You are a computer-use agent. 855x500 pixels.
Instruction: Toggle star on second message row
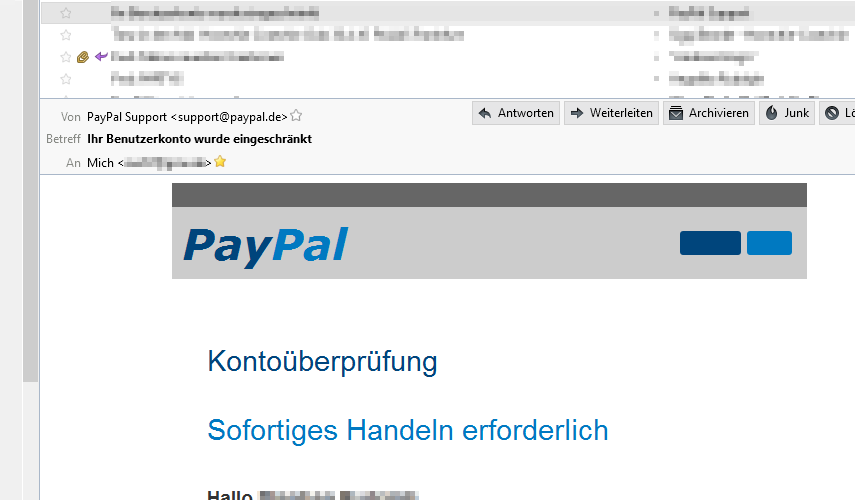coord(65,35)
